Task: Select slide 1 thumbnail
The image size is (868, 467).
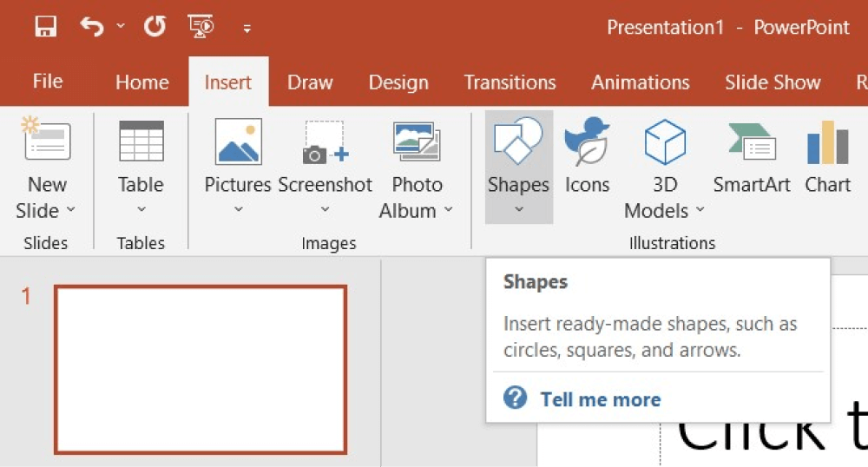Action: [201, 370]
